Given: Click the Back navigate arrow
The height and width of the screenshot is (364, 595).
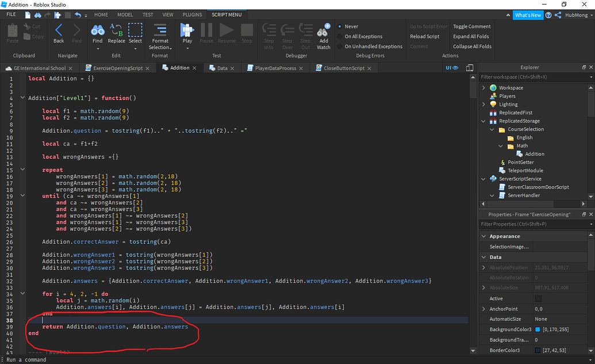Looking at the screenshot, I should pos(59,30).
